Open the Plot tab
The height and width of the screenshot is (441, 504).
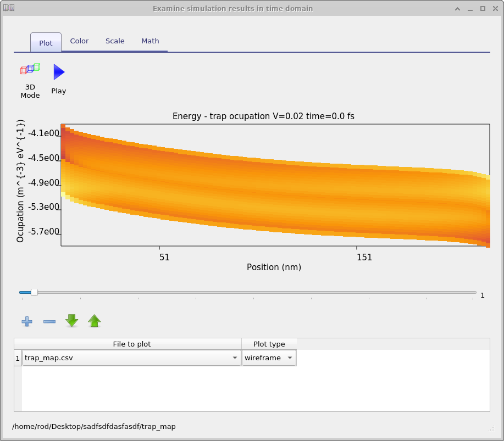(x=46, y=43)
